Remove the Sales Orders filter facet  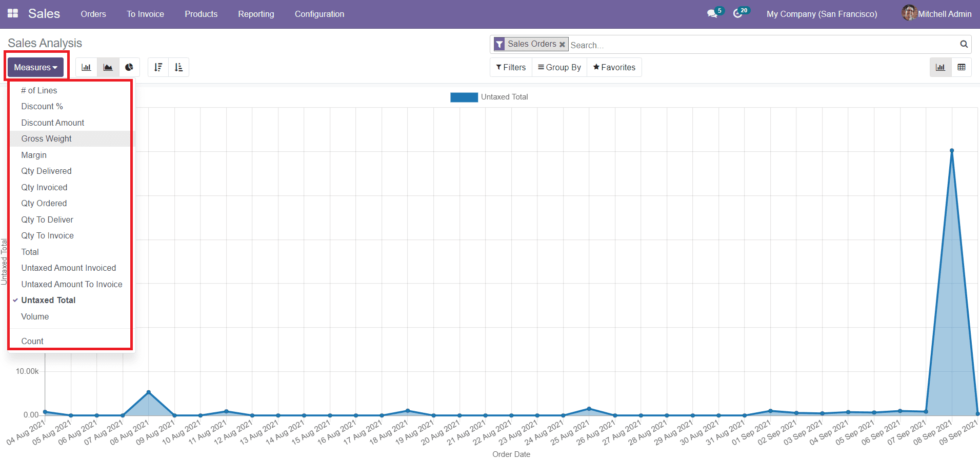click(562, 45)
